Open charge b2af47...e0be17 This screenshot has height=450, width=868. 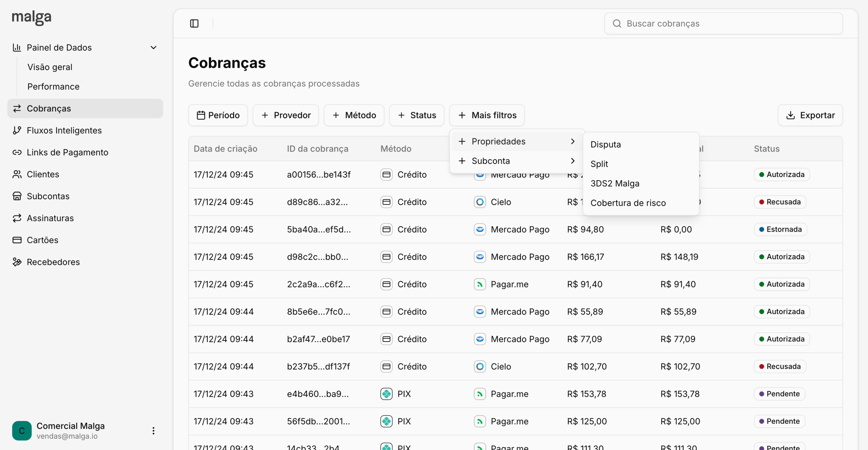click(318, 339)
